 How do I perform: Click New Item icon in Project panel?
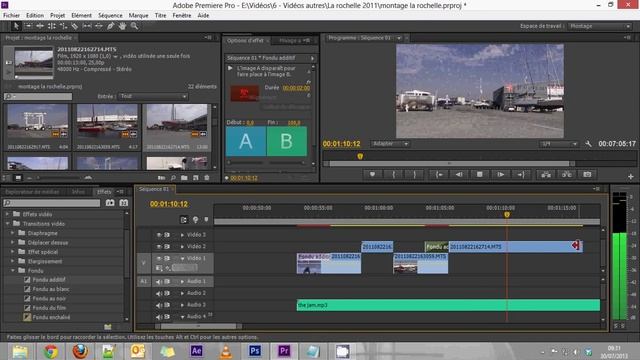[196, 178]
